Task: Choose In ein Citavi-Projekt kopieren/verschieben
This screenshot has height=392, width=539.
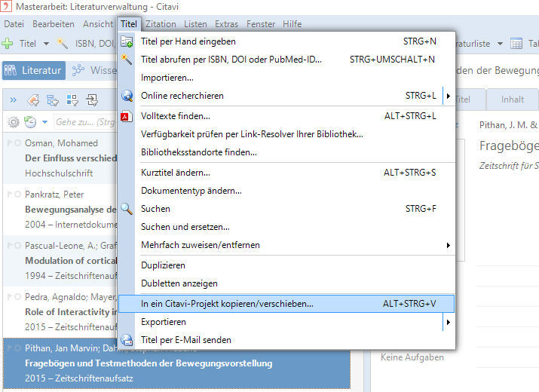Action: click(286, 304)
